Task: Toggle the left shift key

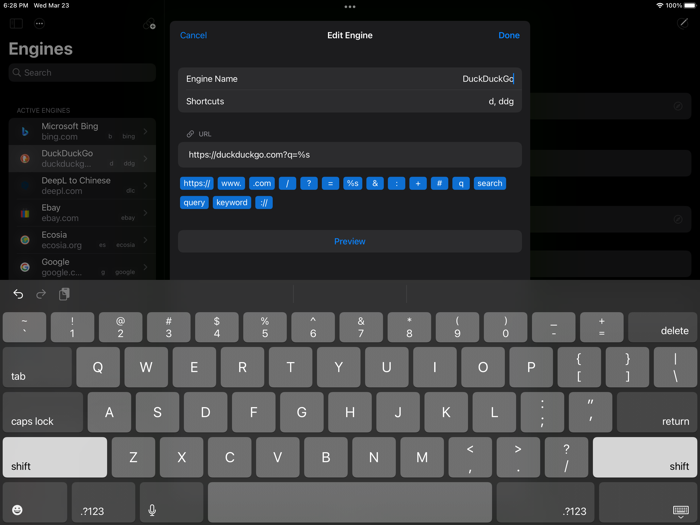Action: 55,457
